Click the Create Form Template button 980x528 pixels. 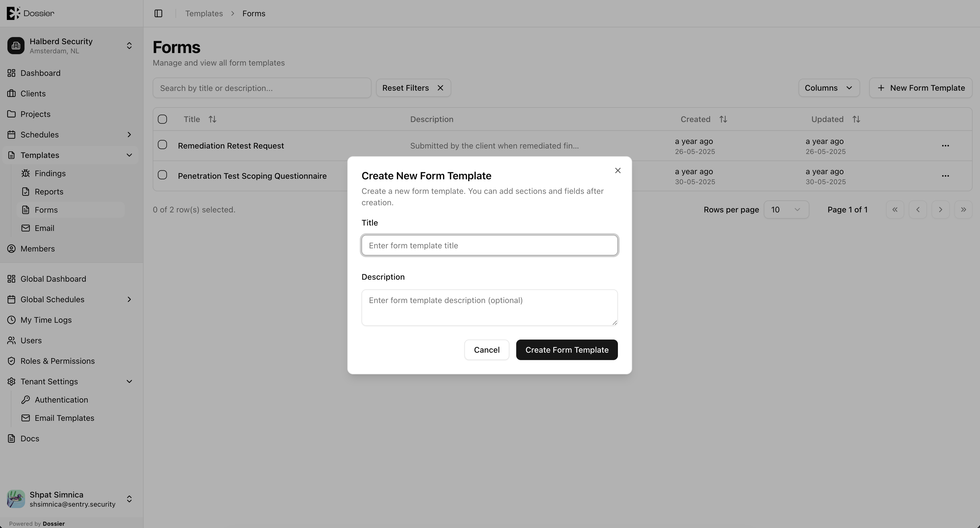click(567, 350)
